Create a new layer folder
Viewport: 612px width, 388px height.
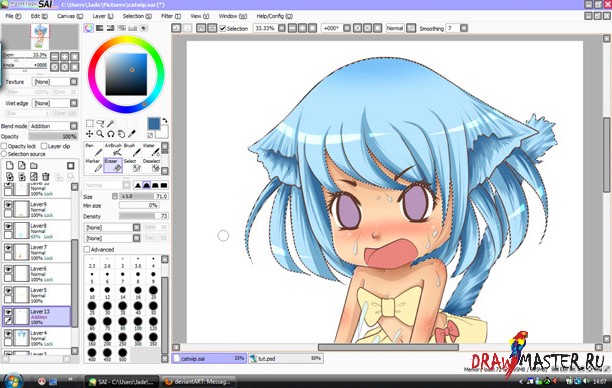click(x=34, y=166)
